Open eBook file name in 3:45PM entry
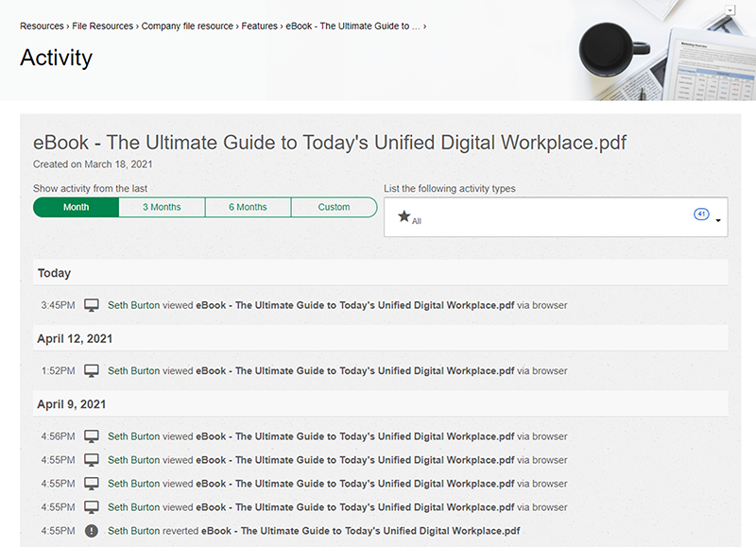Screen dimensions: 756x547 click(x=355, y=305)
